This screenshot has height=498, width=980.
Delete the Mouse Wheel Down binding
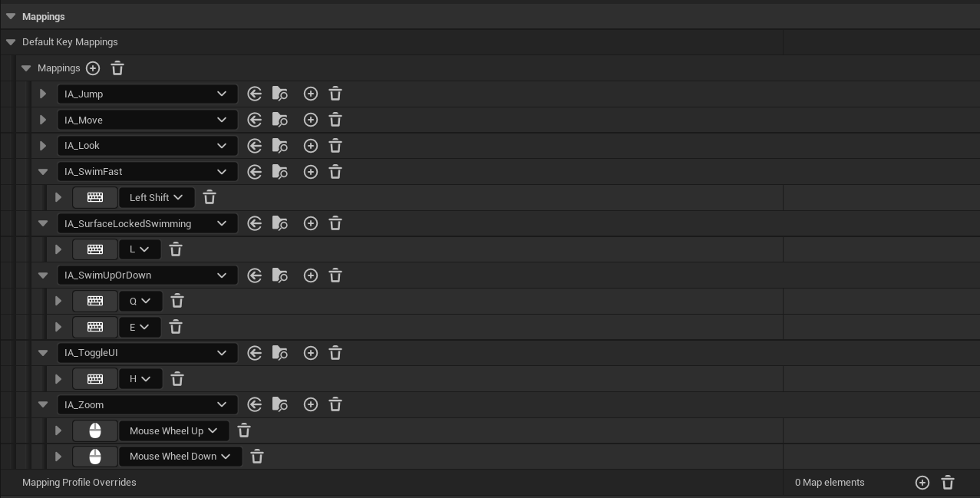[x=257, y=456]
